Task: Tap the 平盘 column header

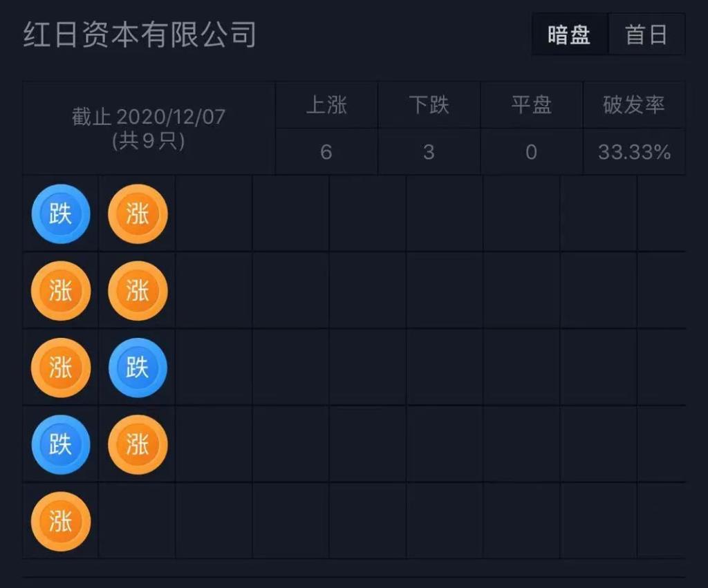Action: click(531, 105)
